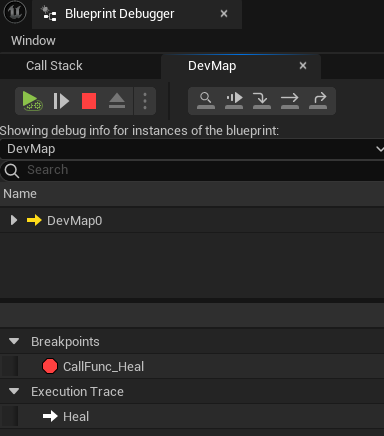Image resolution: width=384 pixels, height=436 pixels.
Task: Open the Window menu
Action: point(33,41)
